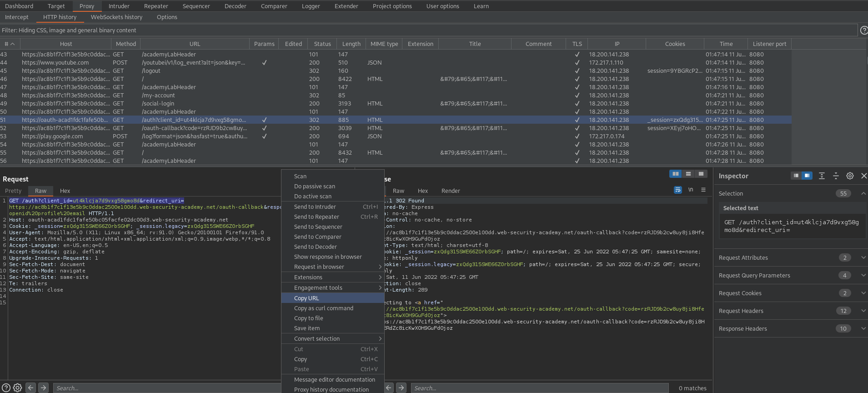Switch request view to Hex

pos(65,191)
